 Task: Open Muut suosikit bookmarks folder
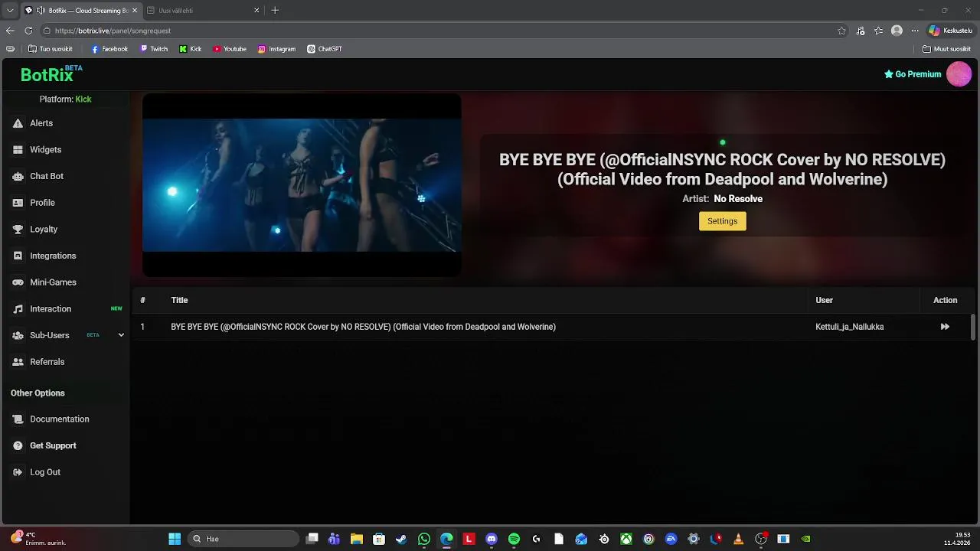click(x=947, y=49)
